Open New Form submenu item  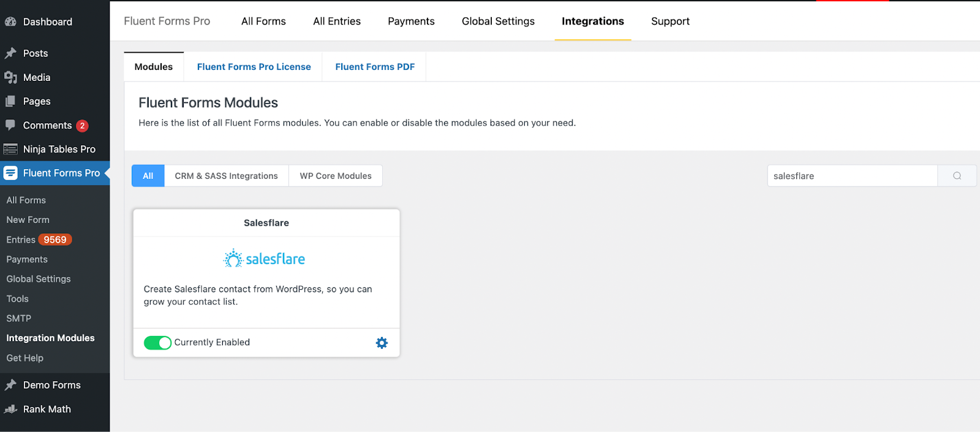click(x=28, y=220)
